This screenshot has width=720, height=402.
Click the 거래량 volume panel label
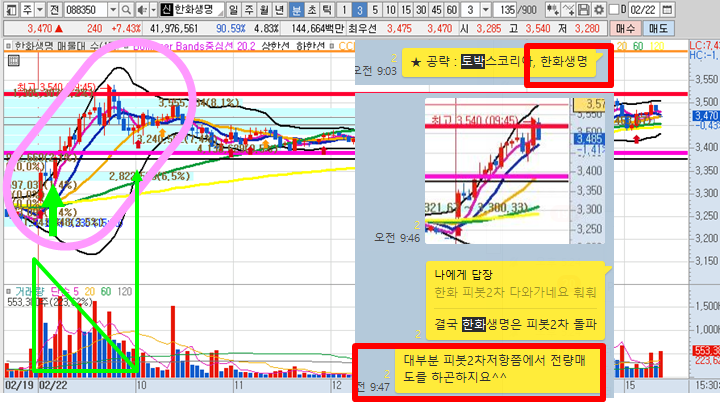click(x=29, y=292)
